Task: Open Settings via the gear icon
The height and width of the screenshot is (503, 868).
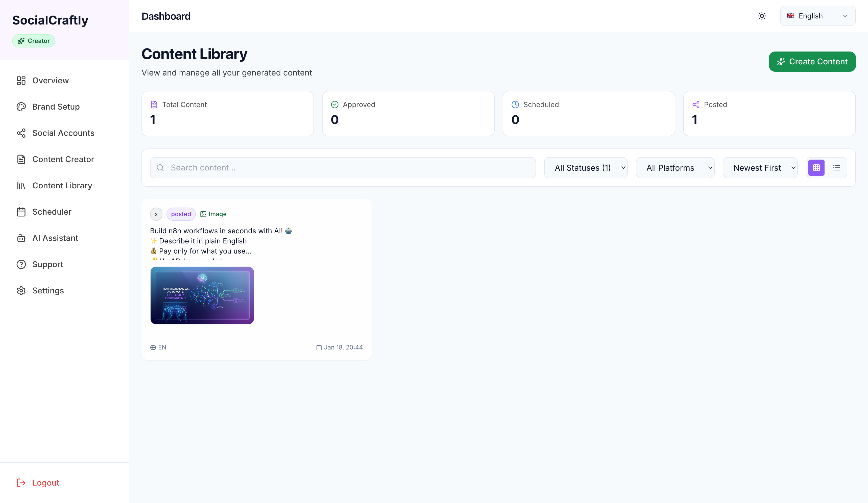Action: point(21,291)
